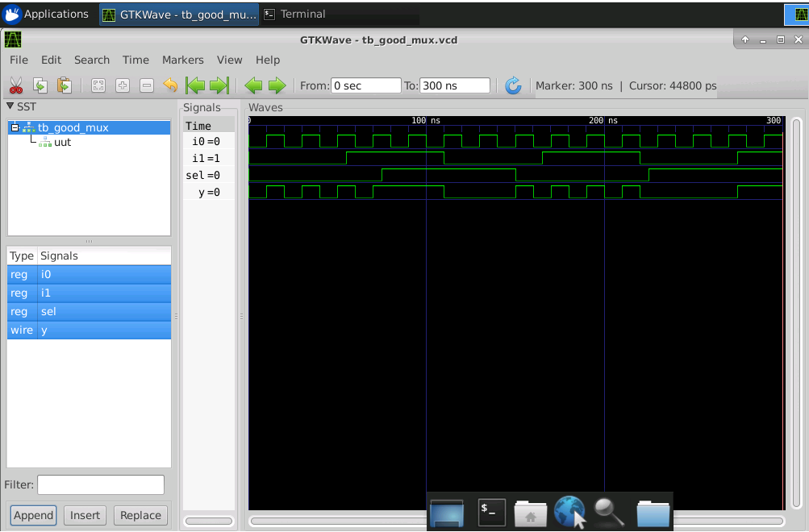
Task: Find next signal edge
Action: coord(277,85)
